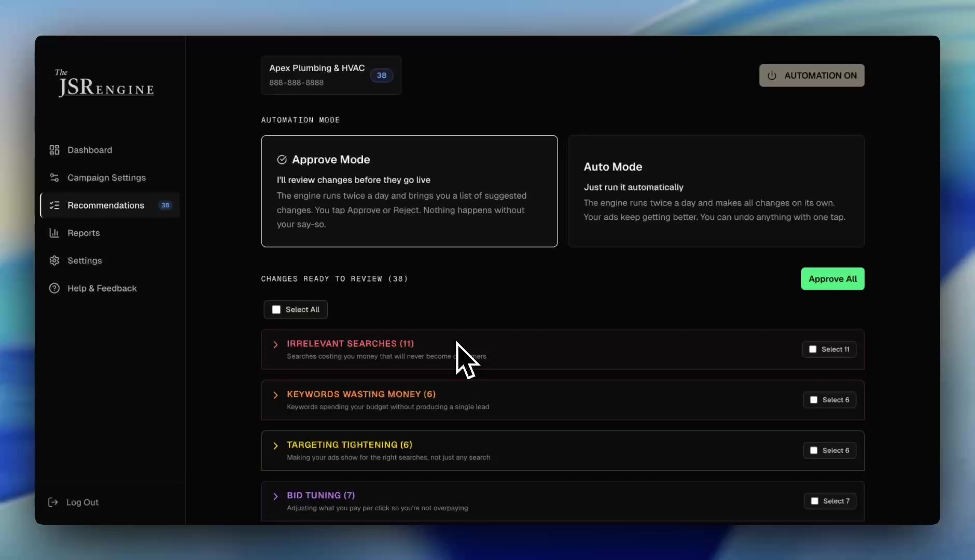Check Select 7 for Bid Tuning
This screenshot has width=975, height=560.
[x=815, y=501]
